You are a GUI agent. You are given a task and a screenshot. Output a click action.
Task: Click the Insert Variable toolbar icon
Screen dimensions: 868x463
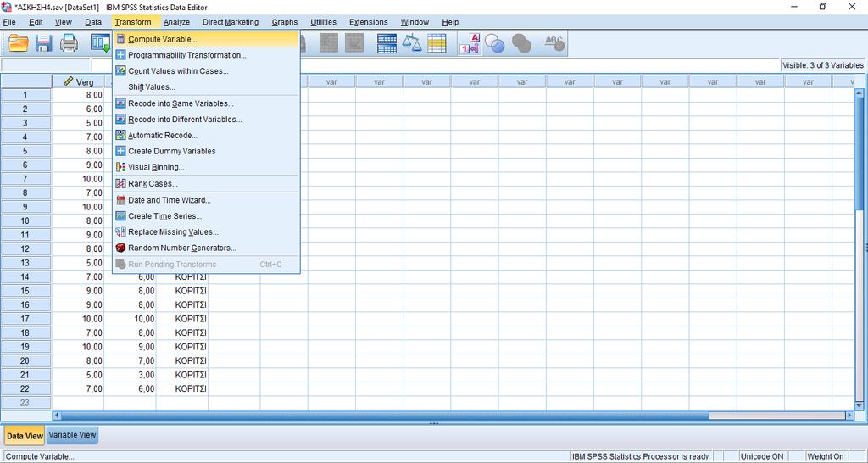[x=354, y=43]
